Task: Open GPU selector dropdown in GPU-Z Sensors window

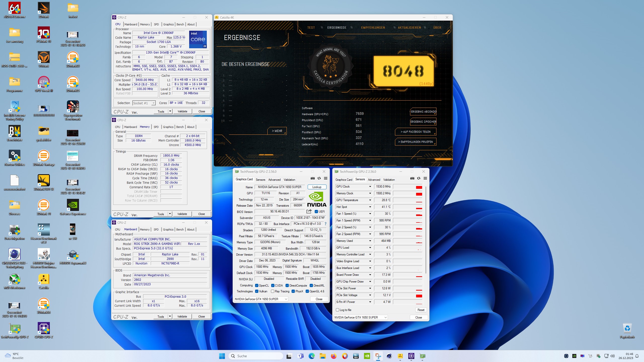Action: 360,318
